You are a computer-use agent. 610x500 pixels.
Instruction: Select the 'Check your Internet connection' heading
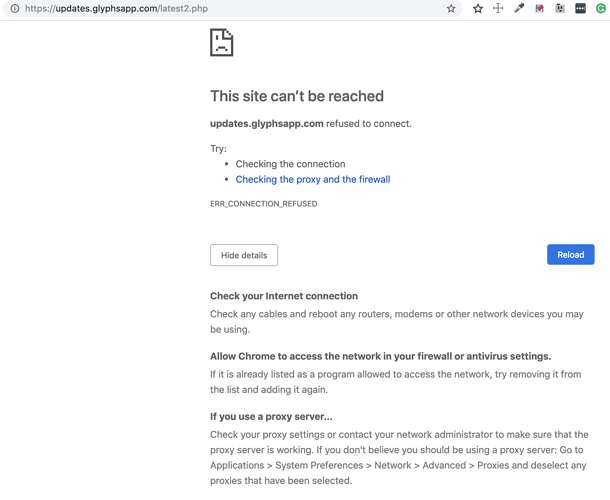pos(284,296)
